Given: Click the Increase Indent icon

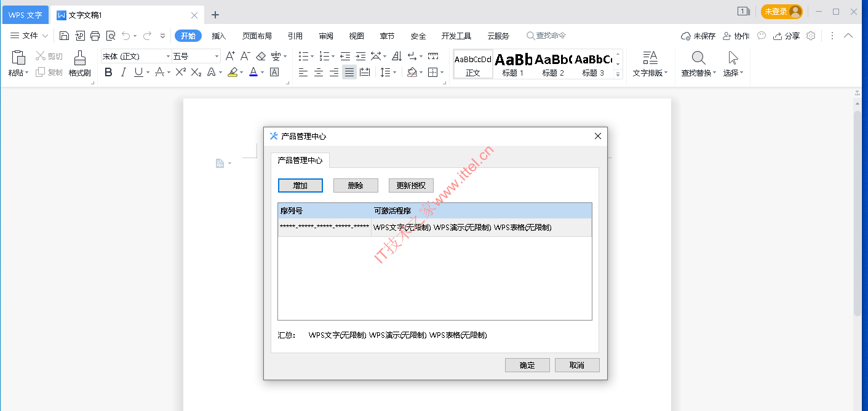Looking at the screenshot, I should [360, 56].
